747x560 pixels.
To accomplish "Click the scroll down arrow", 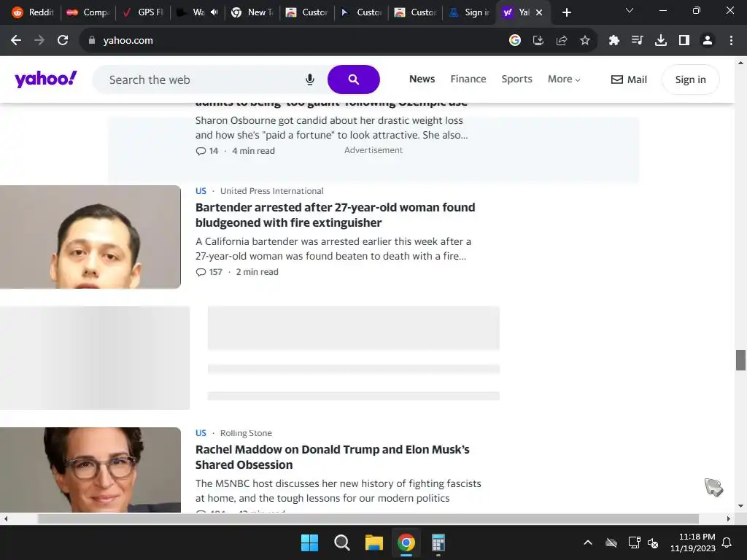I will coord(740,506).
